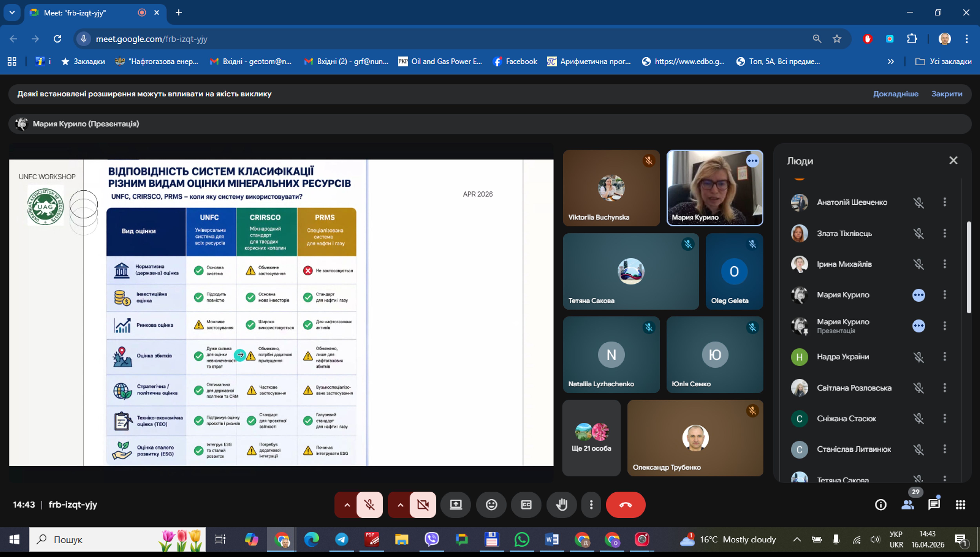Click the Олександр Трубенко participant tile
The height and width of the screenshot is (557, 980).
pyautogui.click(x=695, y=438)
